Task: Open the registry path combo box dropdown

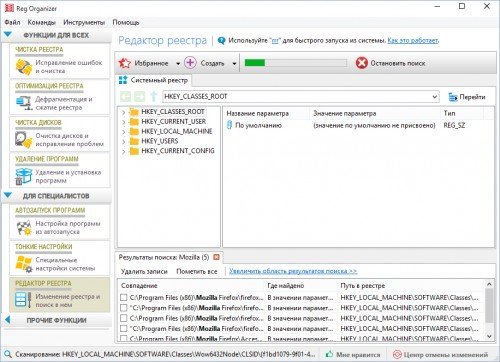Action: pos(434,97)
